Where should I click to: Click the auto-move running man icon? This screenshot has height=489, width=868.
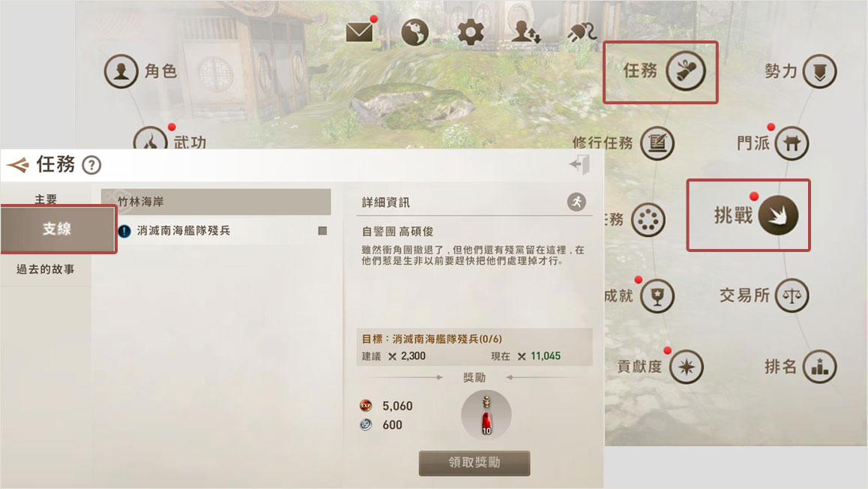pos(576,202)
